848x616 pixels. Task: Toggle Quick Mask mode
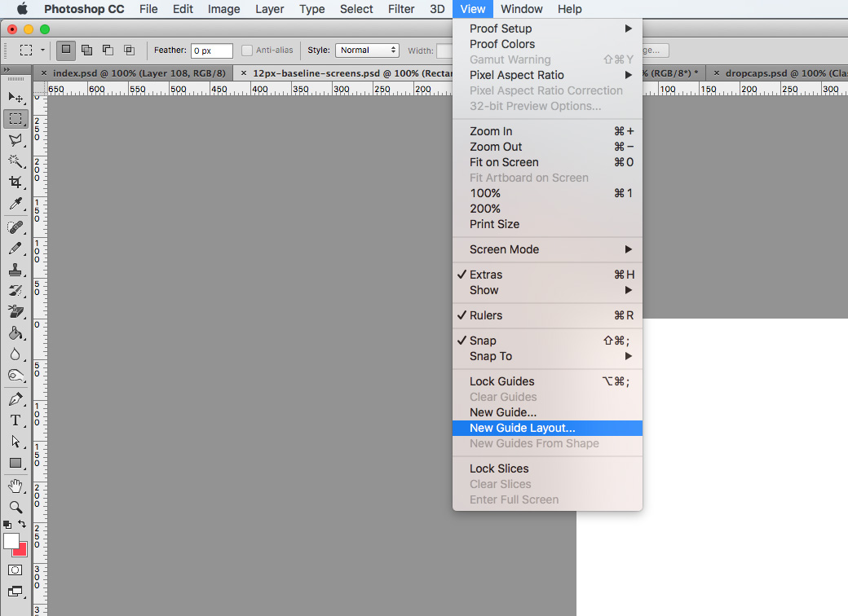(15, 570)
